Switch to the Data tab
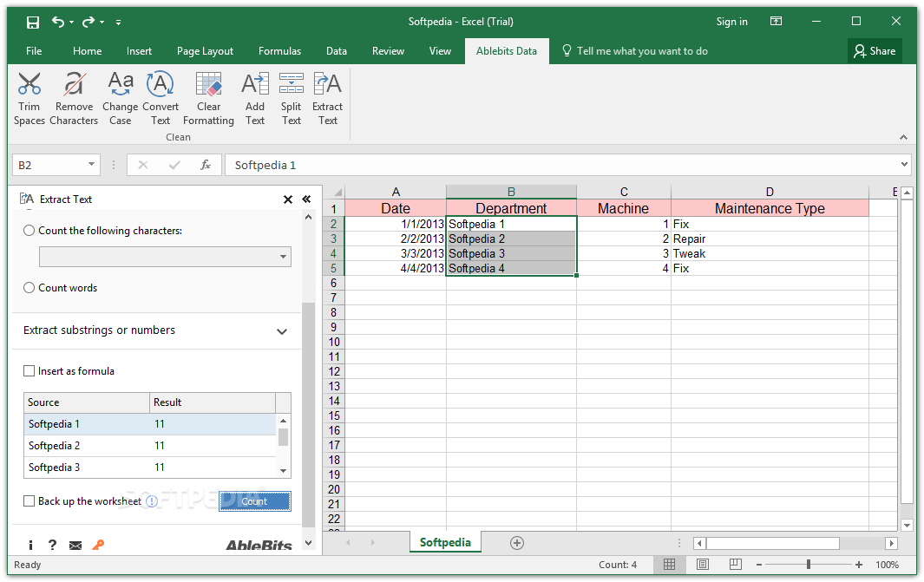The width and height of the screenshot is (924, 582). click(x=337, y=51)
